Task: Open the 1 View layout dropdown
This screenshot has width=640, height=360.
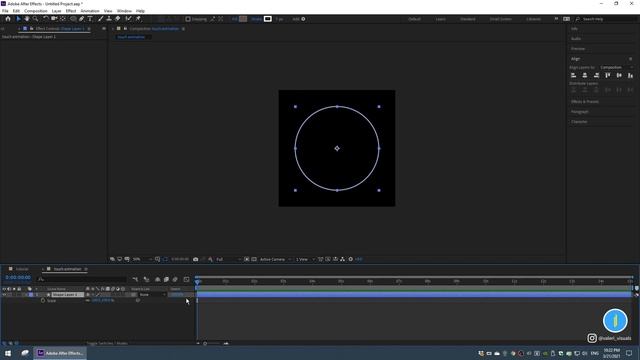Action: [305, 259]
